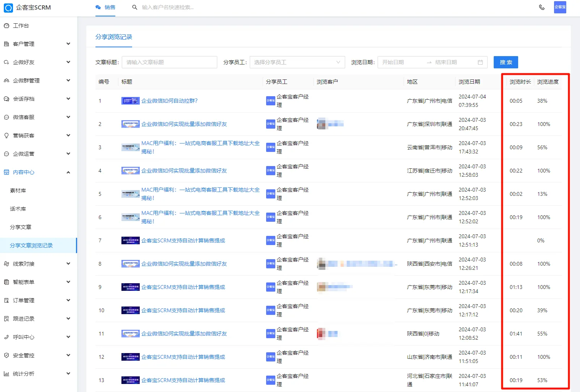Click the 销售 chat bubble icon in the top bar

98,7
